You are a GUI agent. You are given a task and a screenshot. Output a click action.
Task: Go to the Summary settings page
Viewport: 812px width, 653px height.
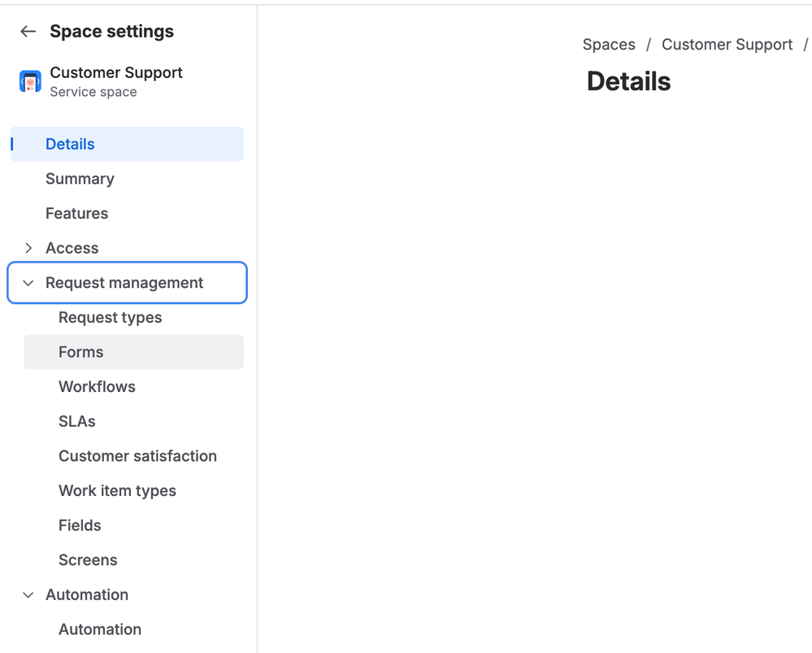[x=80, y=179]
